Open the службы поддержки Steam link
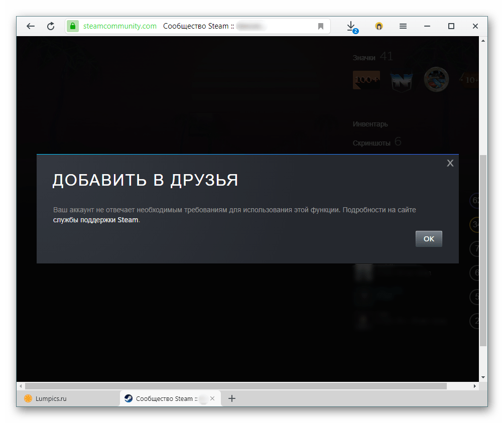This screenshot has height=423, width=504. pos(96,220)
